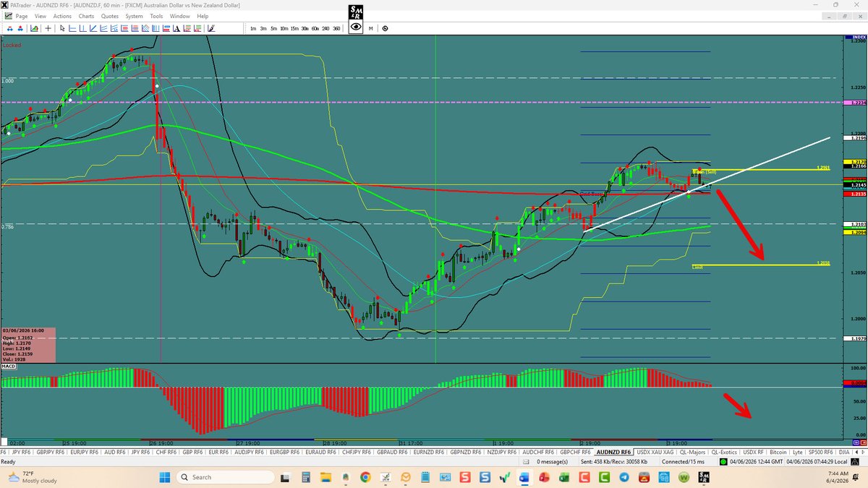
Task: Switch to the AUDCHF RF6 tab
Action: coord(538,452)
